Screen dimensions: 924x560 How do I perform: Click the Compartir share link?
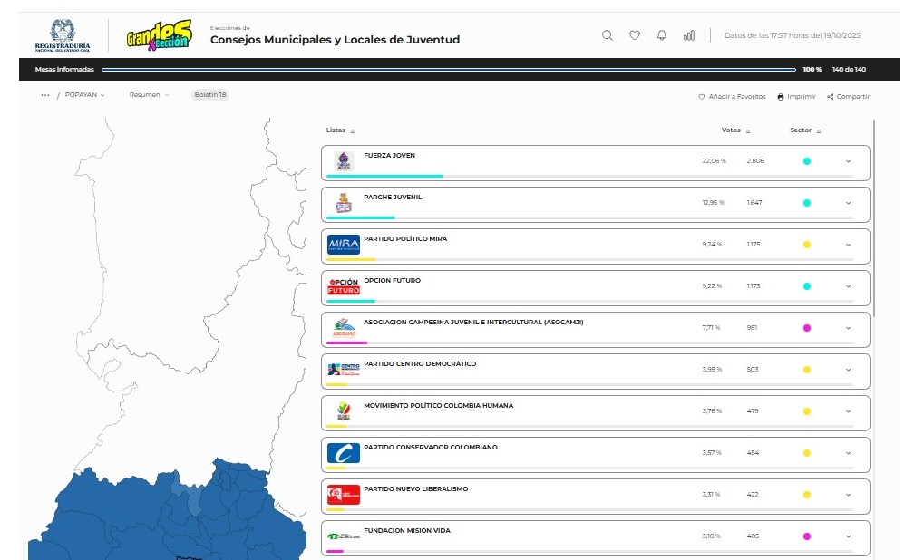[848, 97]
